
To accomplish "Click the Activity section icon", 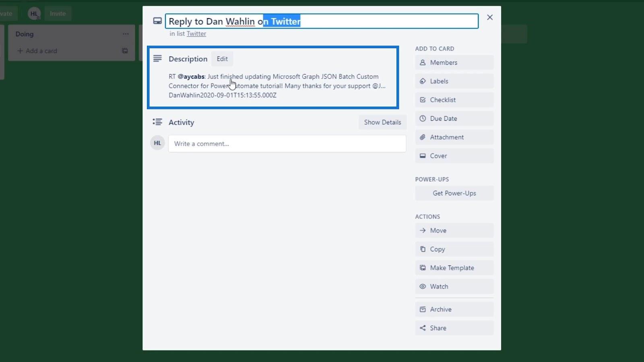I will click(x=157, y=122).
